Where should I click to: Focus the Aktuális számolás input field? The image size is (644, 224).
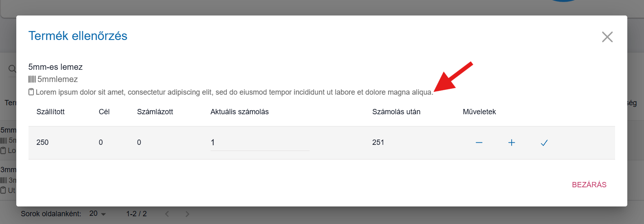click(260, 142)
